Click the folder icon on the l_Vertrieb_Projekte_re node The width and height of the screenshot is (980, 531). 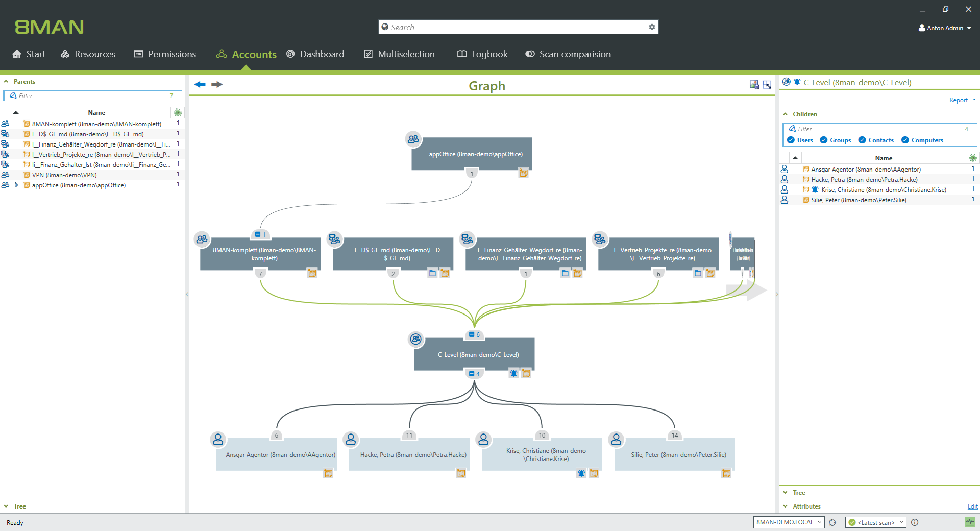point(698,273)
